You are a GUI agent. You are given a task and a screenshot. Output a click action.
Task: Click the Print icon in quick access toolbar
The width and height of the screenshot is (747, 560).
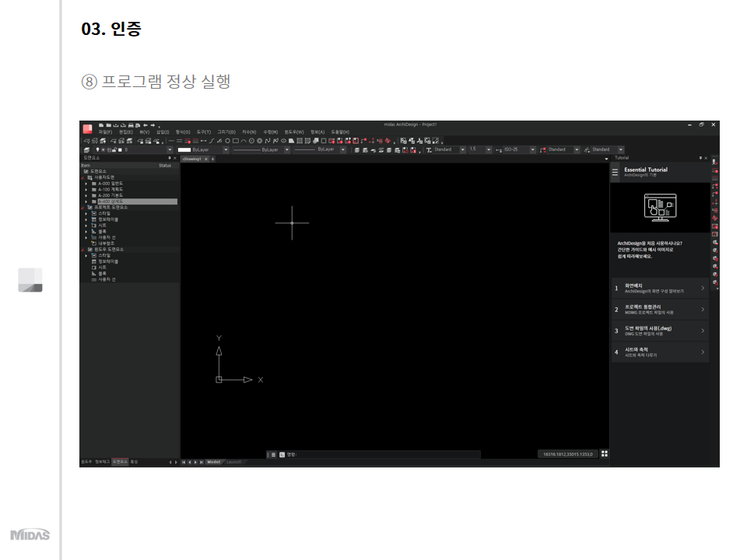tap(131, 125)
